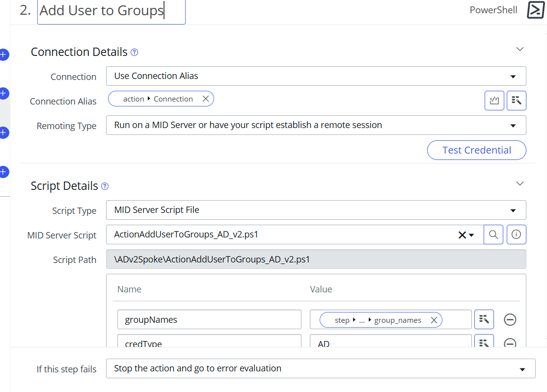The width and height of the screenshot is (547, 392).
Task: Click the first plus button on left rail
Action: (x=3, y=54)
